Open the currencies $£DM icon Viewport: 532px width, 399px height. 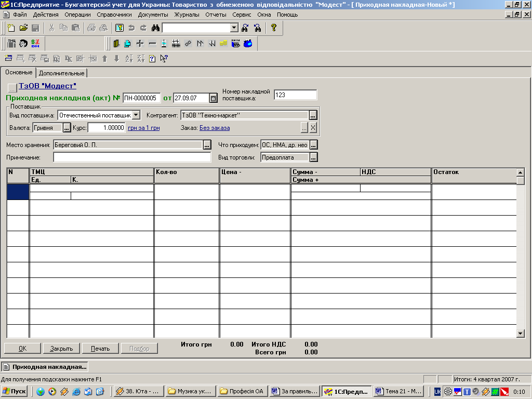click(x=35, y=44)
